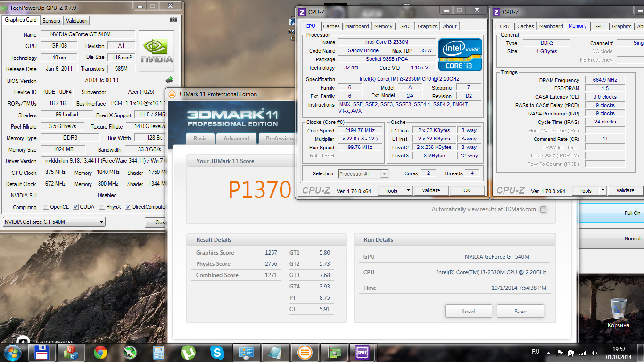644x362 pixels.
Task: Click the RU language indicator
Action: pos(536,352)
